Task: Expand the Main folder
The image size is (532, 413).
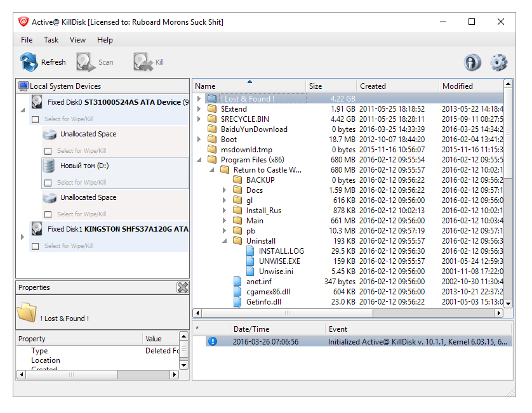Action: (224, 220)
